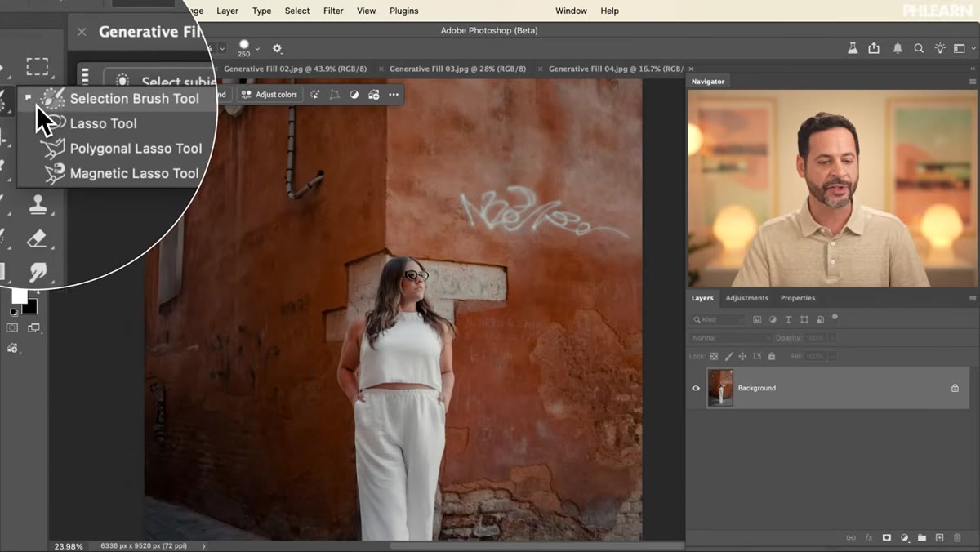Select the Eraser tool
Screen dimensions: 980x552
[x=38, y=238]
